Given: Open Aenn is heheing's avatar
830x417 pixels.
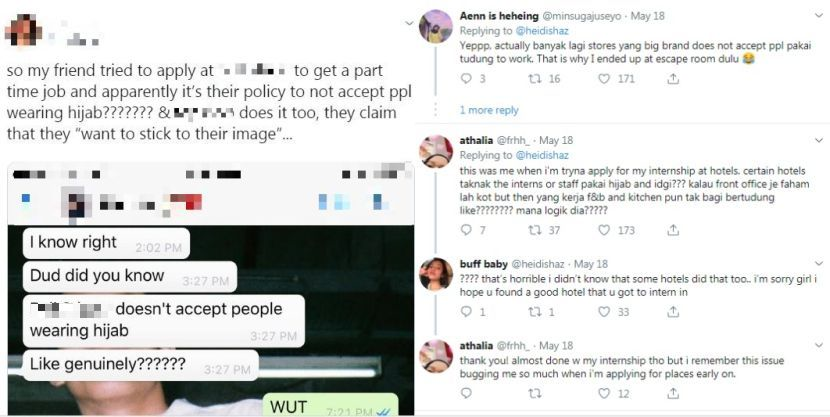Looking at the screenshot, I should point(436,26).
